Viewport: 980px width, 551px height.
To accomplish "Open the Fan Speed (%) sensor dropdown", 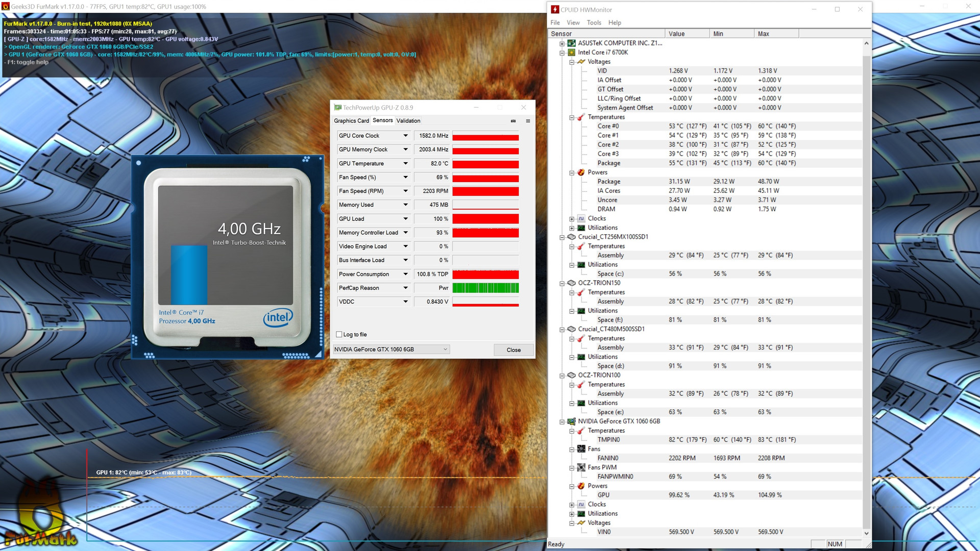I will (406, 178).
